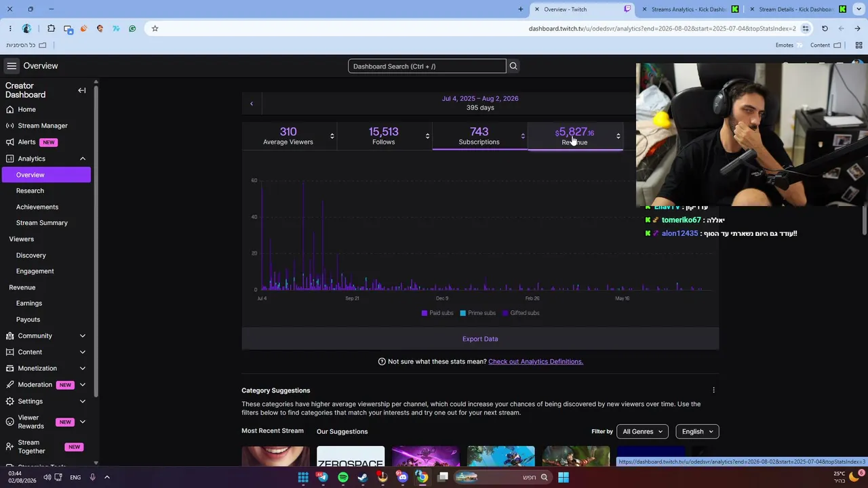Select the Follows stat tab

(383, 136)
